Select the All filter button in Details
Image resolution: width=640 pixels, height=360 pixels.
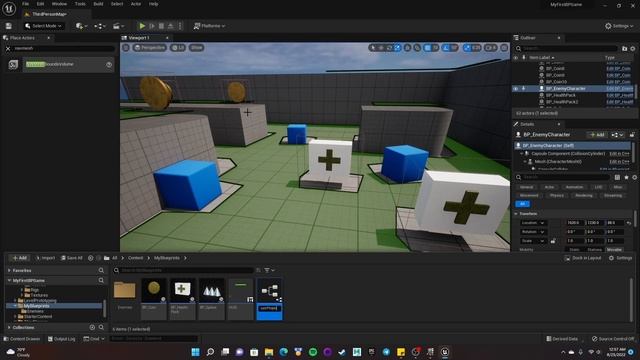click(x=522, y=204)
